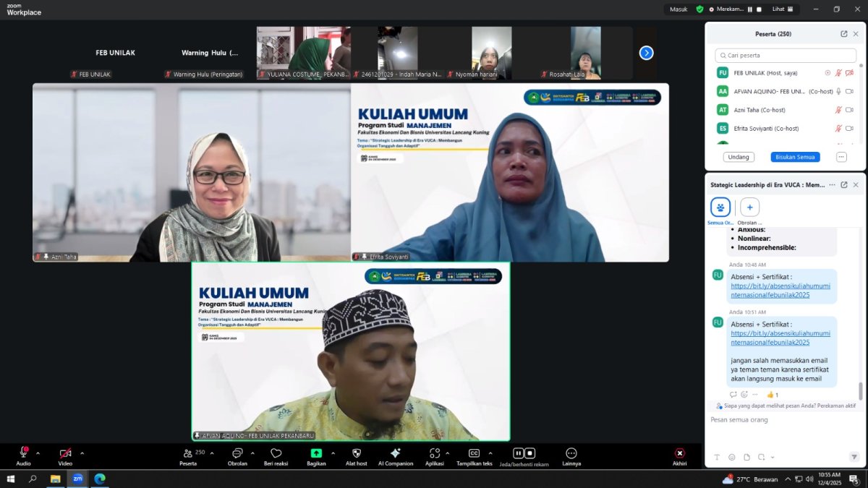Close the Peserta panel
This screenshot has height=488, width=868.
point(856,34)
